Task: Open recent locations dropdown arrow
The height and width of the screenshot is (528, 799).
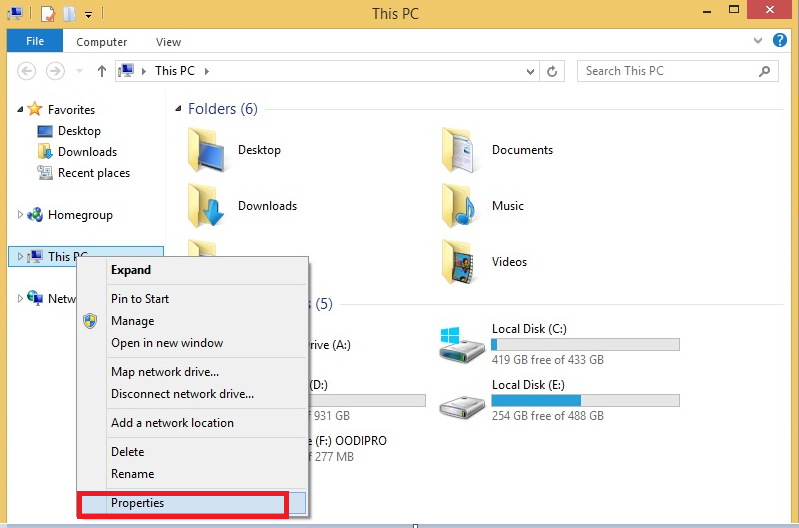Action: click(x=79, y=71)
